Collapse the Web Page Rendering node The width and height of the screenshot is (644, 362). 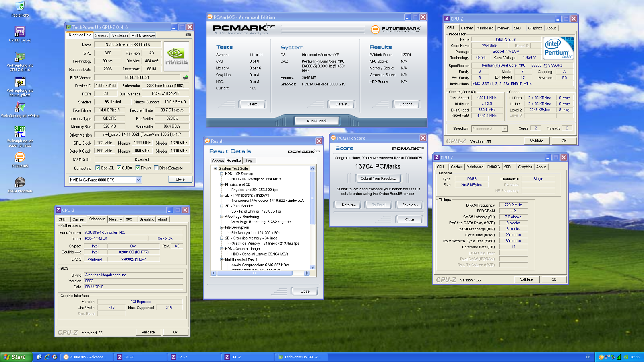221,217
